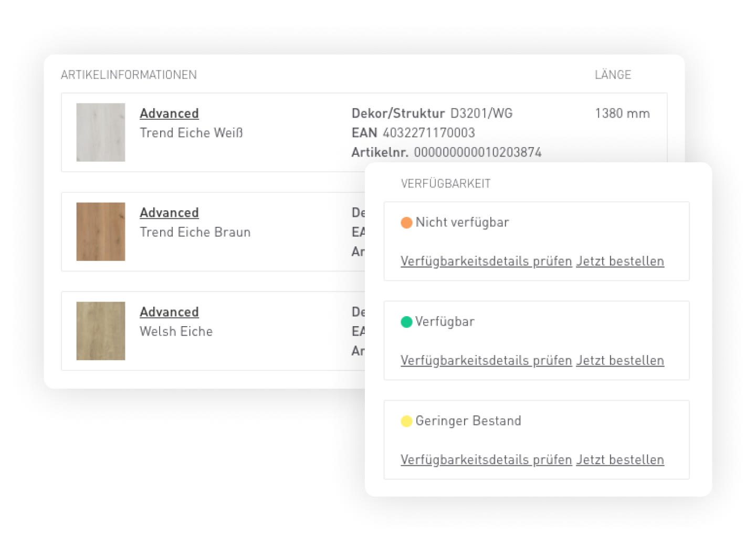Viewport: 756px width, 542px height.
Task: Open the Welsh Eiche thumbnail image
Action: point(101,331)
